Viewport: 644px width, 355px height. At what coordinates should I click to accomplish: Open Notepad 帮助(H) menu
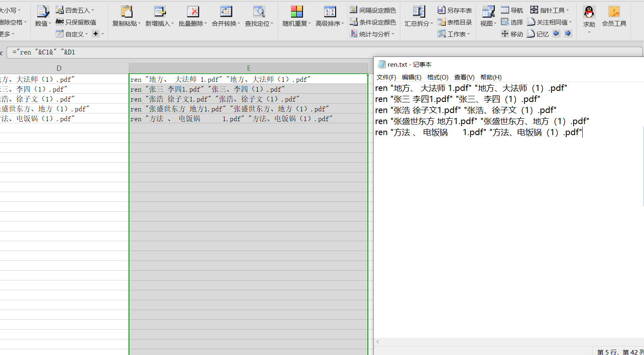[491, 77]
